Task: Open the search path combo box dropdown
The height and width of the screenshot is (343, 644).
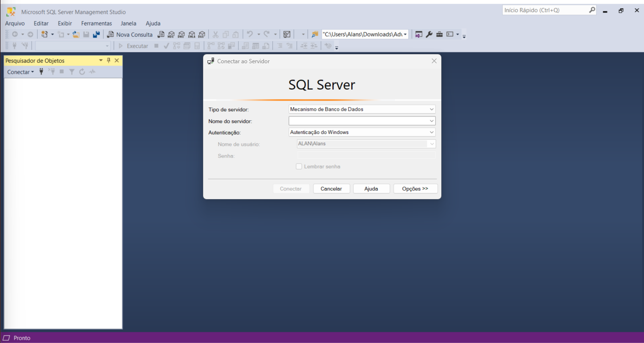Action: [405, 34]
